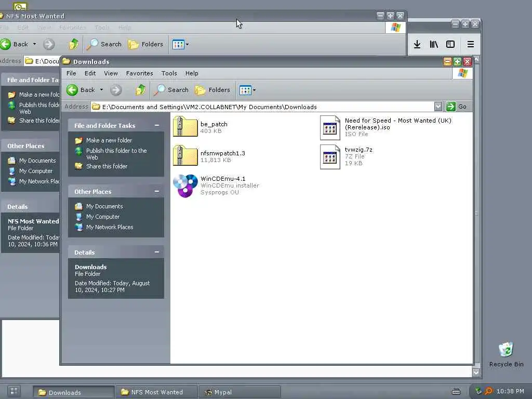This screenshot has width=532, height=399.
Task: Toggle Folders in NFS Most Wanted toolbar
Action: (x=145, y=44)
